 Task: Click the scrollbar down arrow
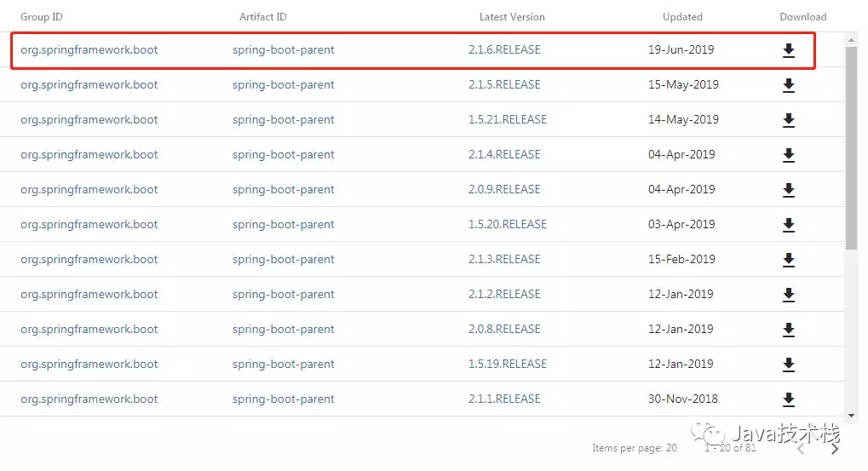(851, 416)
